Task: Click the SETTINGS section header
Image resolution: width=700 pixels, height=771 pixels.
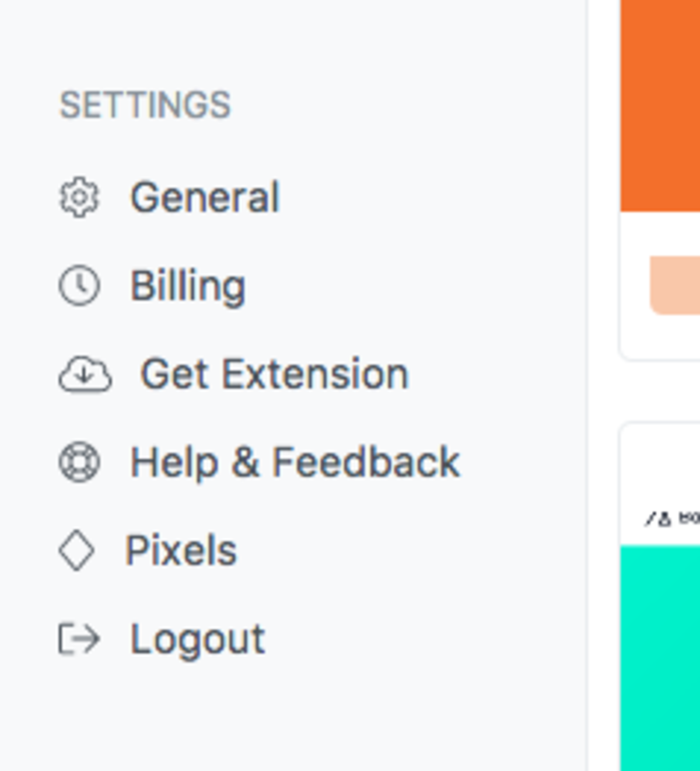Action: point(145,106)
